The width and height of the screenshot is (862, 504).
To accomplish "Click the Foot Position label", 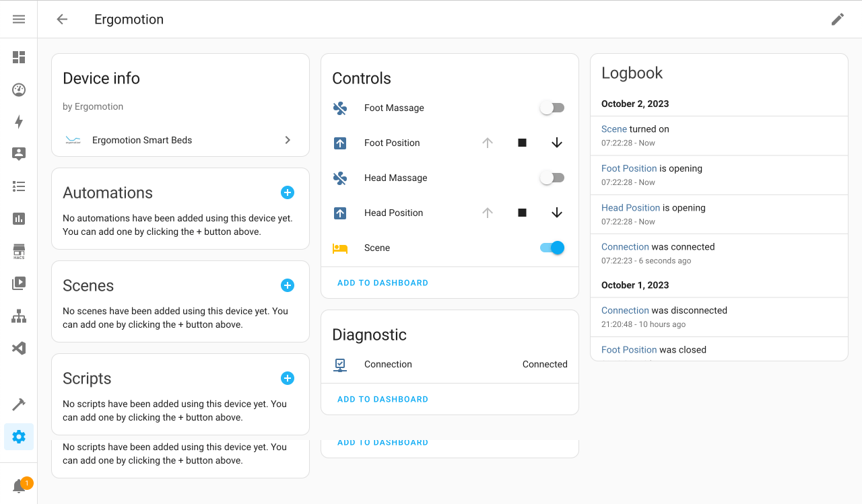I will pos(392,143).
